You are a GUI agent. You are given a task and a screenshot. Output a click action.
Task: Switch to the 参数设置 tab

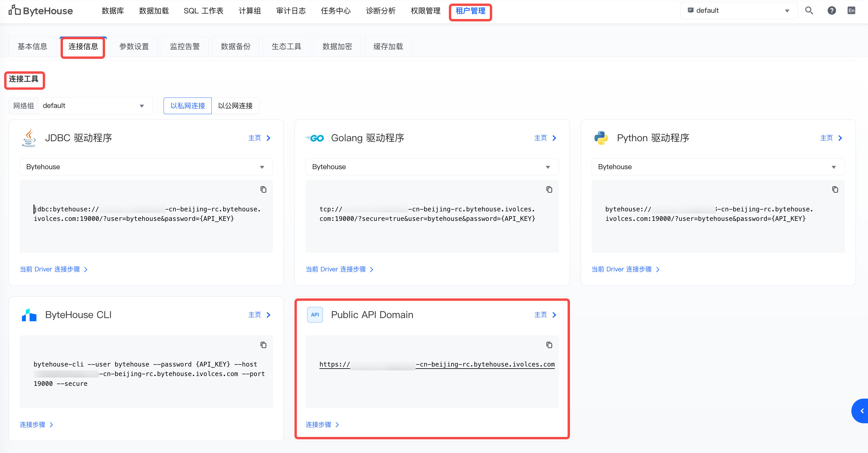pyautogui.click(x=134, y=47)
